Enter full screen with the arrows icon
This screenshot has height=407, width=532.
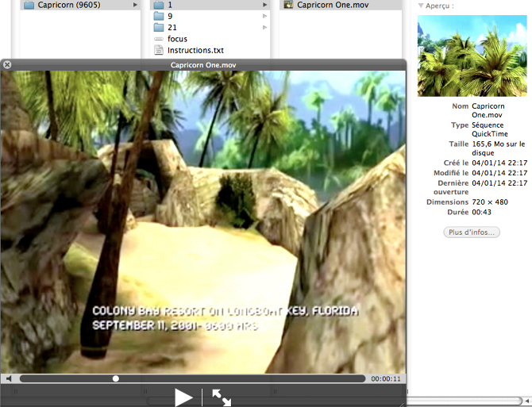[222, 397]
